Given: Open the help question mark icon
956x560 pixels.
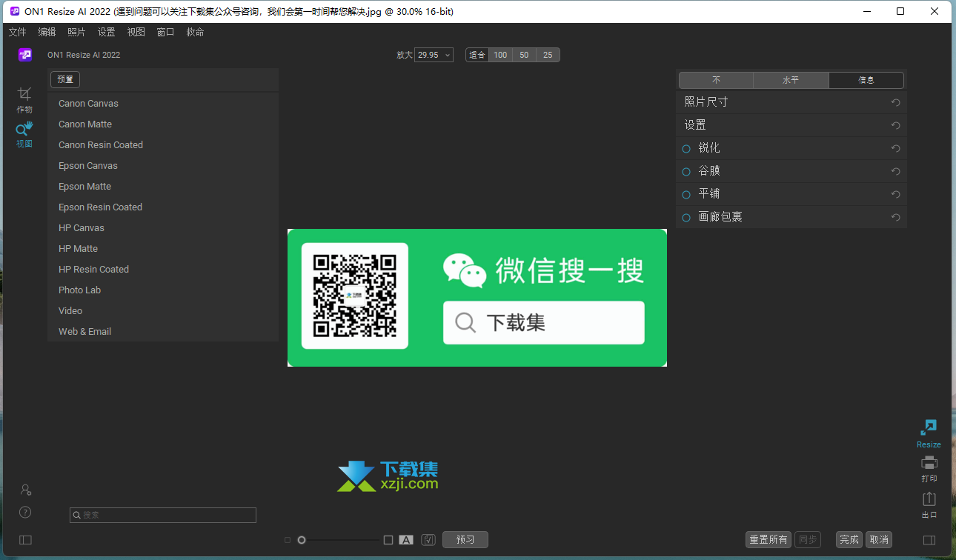Looking at the screenshot, I should (x=25, y=512).
